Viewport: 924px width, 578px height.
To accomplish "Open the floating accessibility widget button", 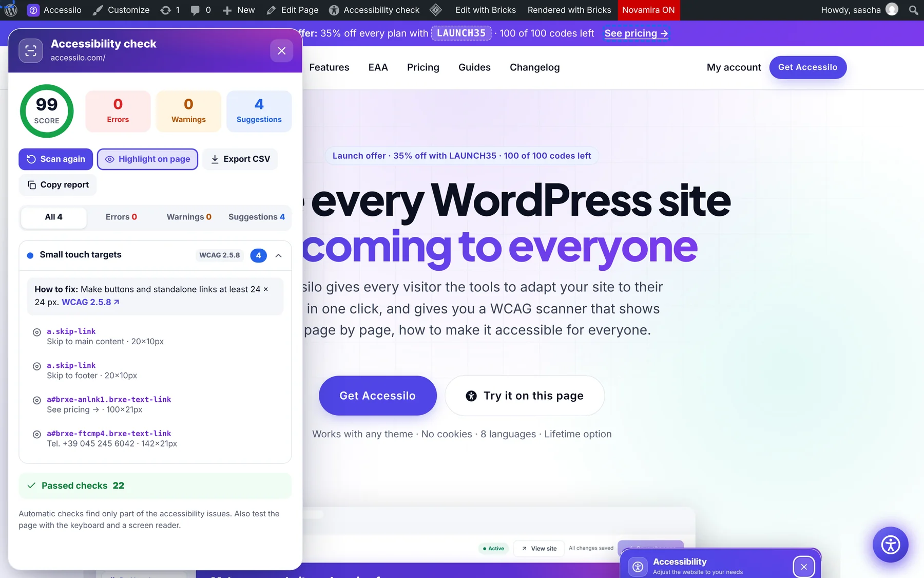I will coord(890,544).
